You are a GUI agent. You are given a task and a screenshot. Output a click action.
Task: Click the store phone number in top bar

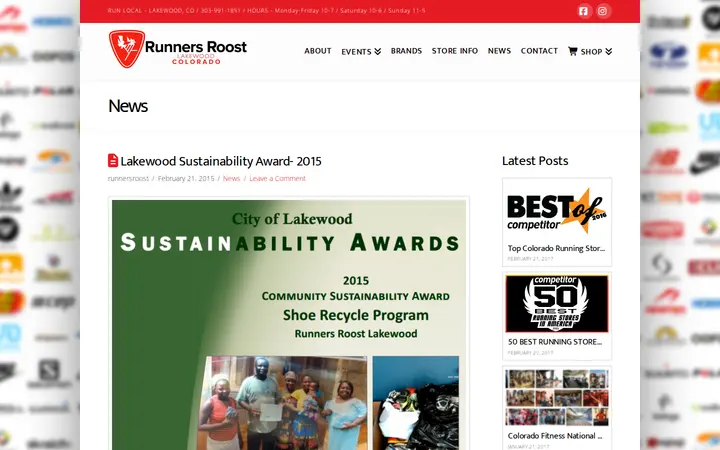[220, 11]
